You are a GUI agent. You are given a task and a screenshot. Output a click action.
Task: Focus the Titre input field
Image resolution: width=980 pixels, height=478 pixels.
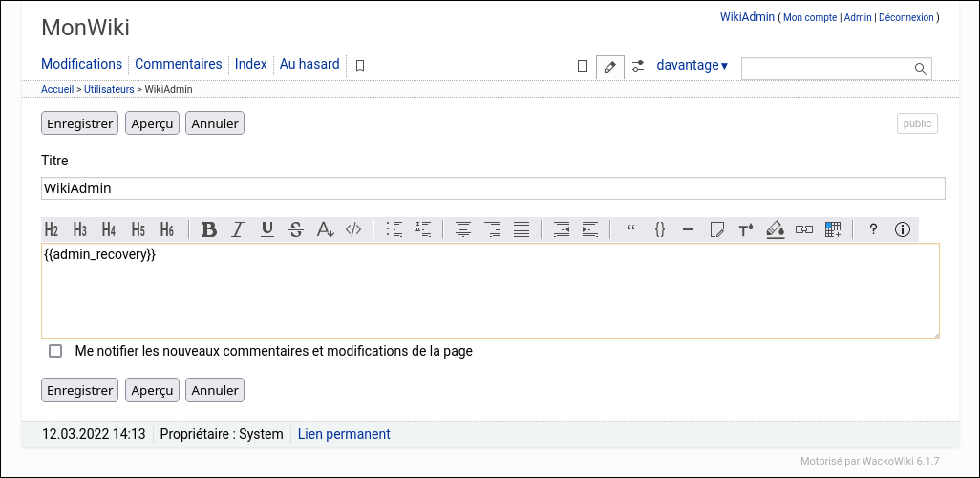point(493,188)
